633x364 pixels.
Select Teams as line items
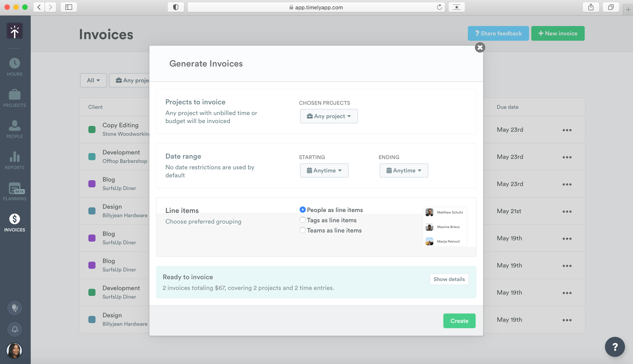pyautogui.click(x=302, y=230)
